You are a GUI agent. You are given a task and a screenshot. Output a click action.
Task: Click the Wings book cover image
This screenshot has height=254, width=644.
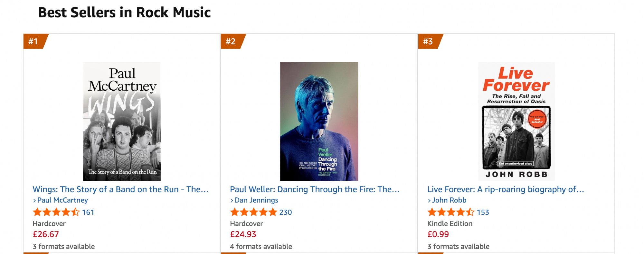pos(122,121)
